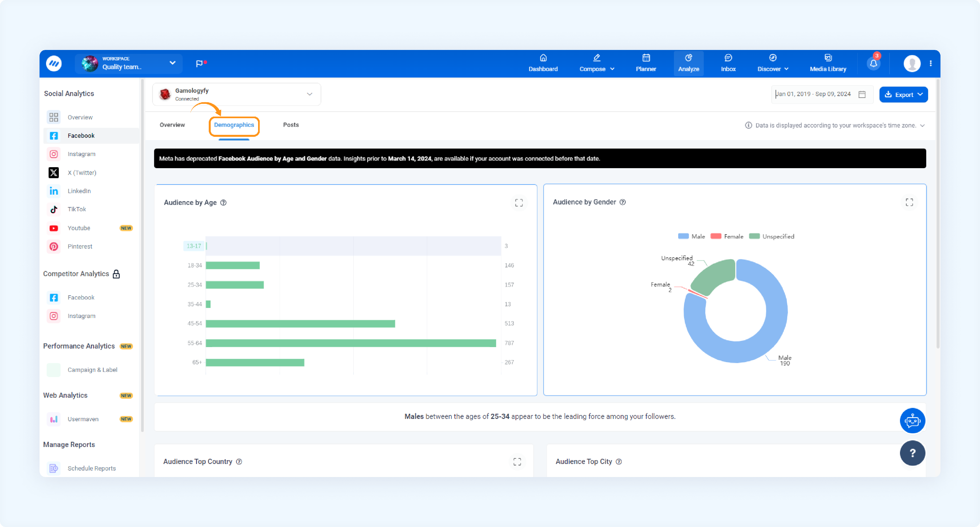Expand the Audience by Age chart fullscreen

(x=519, y=203)
